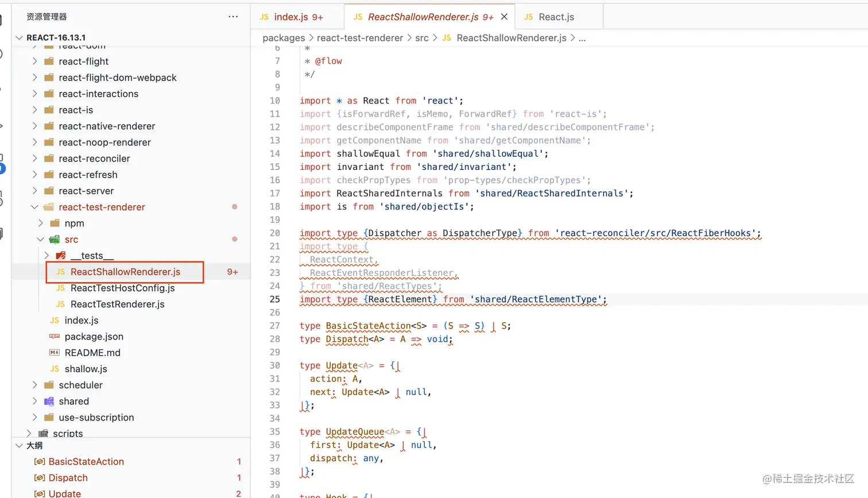The image size is (868, 498).
Task: Click line number 25 in the gutter
Action: pyautogui.click(x=275, y=299)
